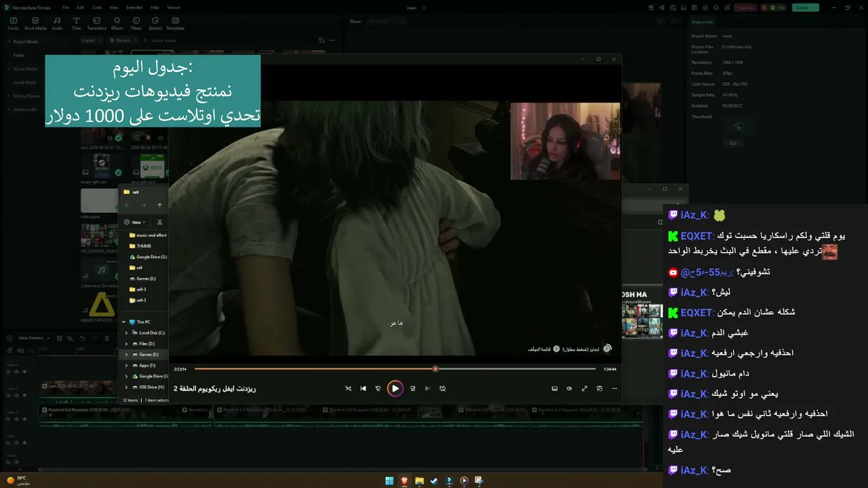Open the Media tab in Filmora

pos(13,24)
